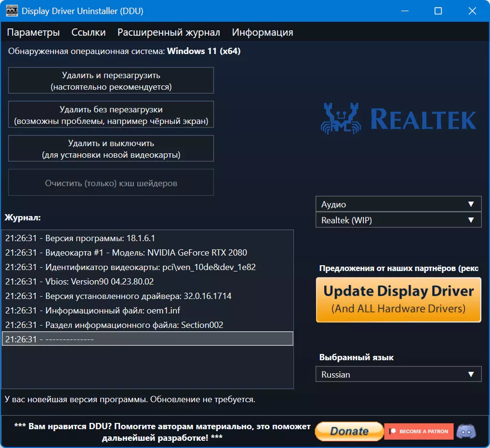Select log row Идентификатор видеокарты pci\ven_10de&dev_1e82
The height and width of the screenshot is (448, 490).
(x=147, y=267)
